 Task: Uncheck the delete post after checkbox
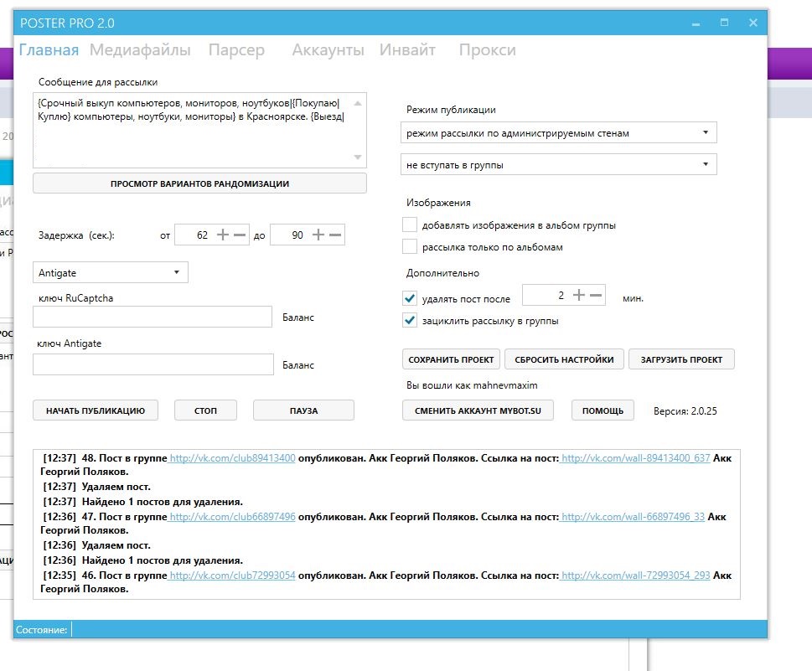[x=410, y=298]
